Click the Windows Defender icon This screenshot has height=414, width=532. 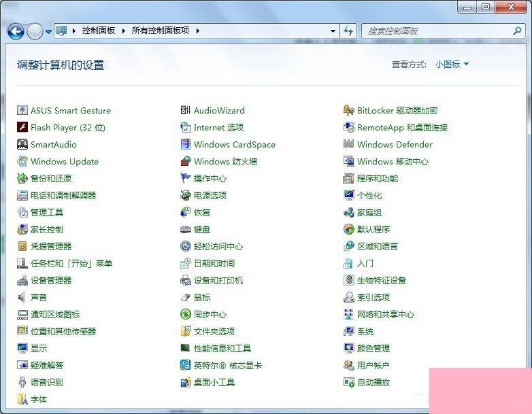(x=349, y=144)
